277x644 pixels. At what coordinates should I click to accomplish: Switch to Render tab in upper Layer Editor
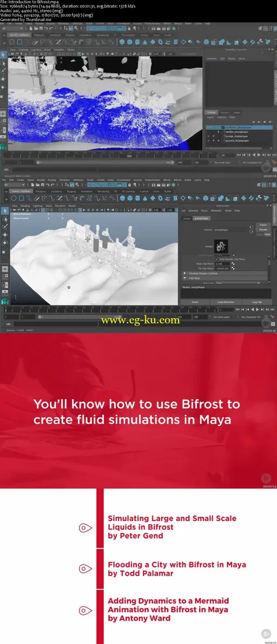click(225, 112)
